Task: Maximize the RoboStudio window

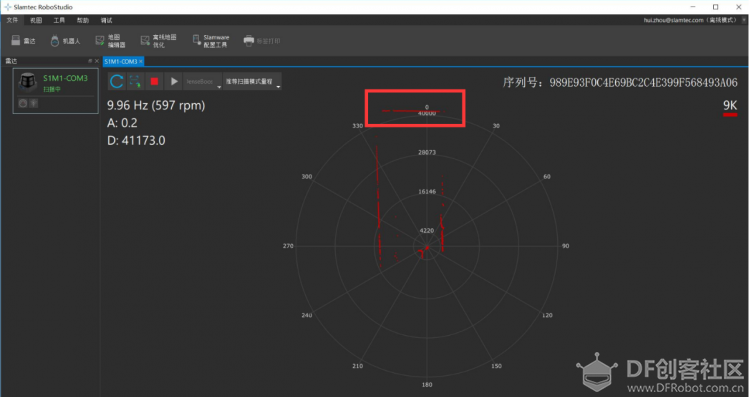Action: [x=715, y=7]
